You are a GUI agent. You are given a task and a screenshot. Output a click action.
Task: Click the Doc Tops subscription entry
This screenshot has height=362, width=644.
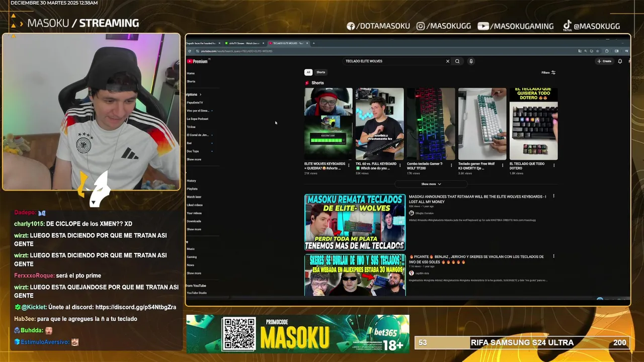point(193,151)
